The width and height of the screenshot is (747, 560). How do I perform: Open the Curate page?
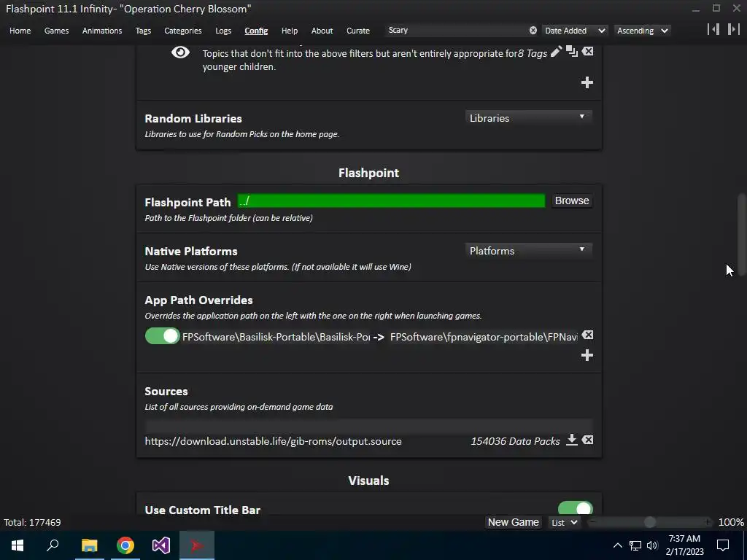[357, 31]
